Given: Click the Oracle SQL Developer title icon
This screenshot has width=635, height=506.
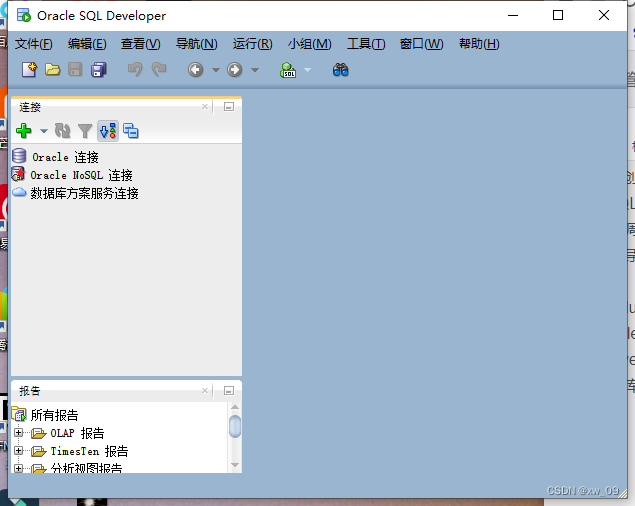Looking at the screenshot, I should point(24,15).
